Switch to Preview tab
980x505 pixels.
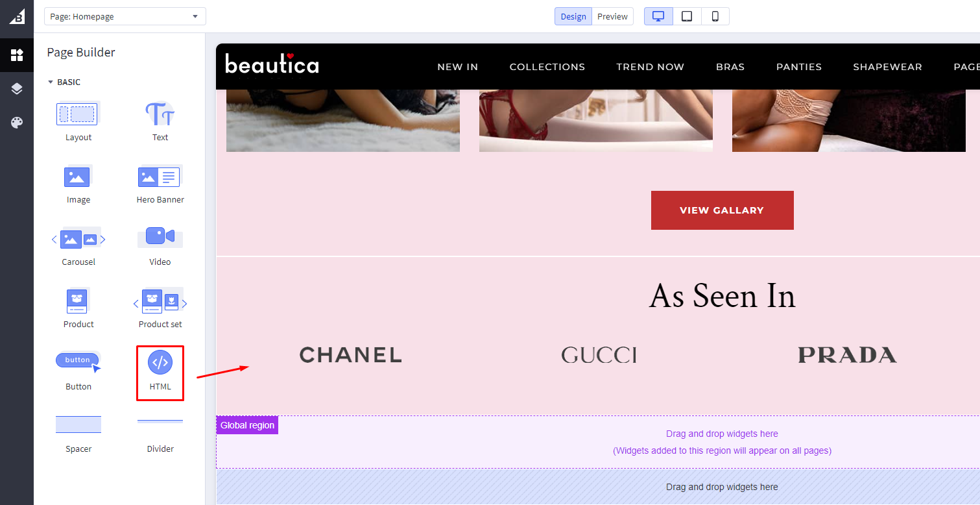pos(612,16)
